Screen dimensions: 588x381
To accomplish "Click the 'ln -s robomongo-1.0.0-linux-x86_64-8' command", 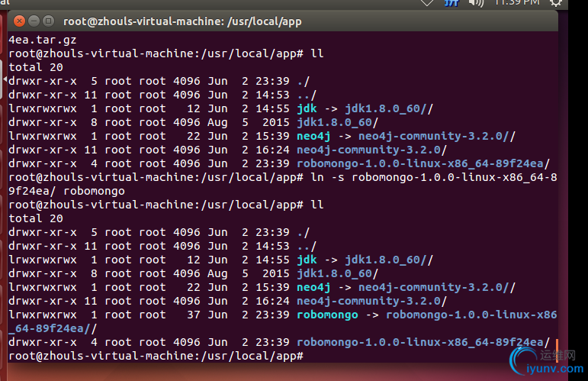I will click(434, 177).
